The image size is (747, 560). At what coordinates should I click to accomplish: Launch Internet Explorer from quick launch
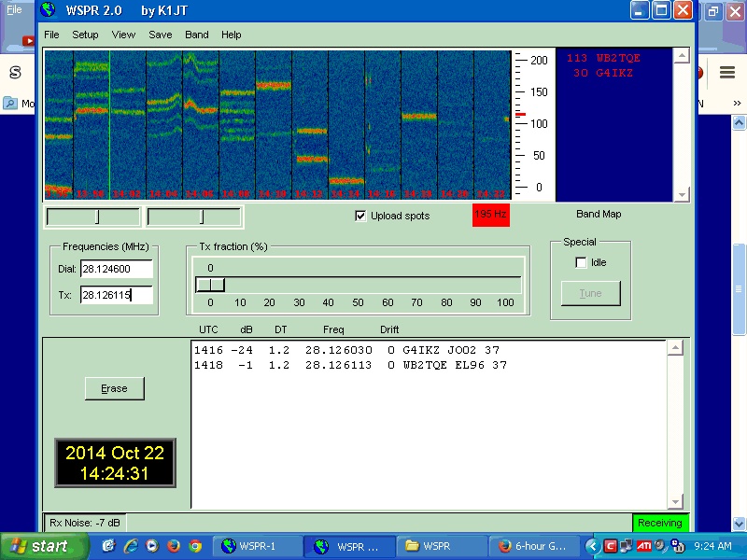[131, 546]
